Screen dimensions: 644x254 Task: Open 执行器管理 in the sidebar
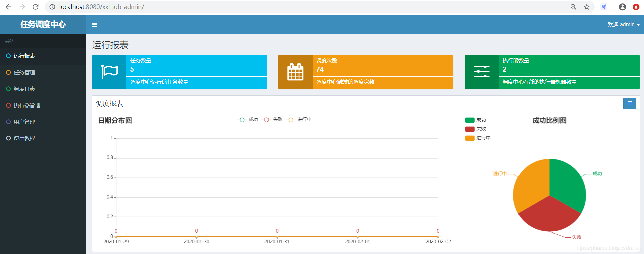(x=43, y=105)
